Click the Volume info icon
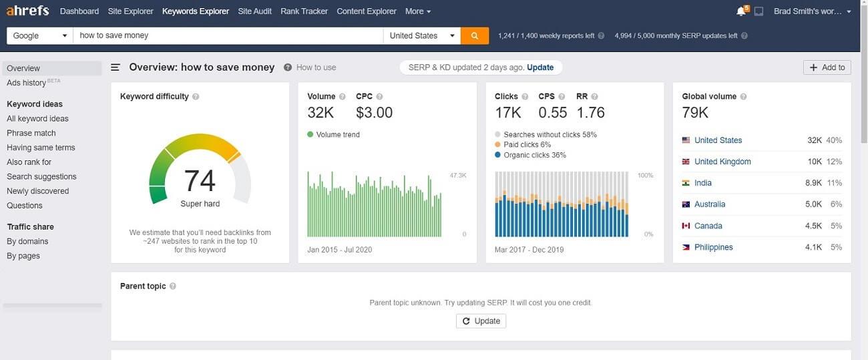868x360 pixels. coord(343,97)
